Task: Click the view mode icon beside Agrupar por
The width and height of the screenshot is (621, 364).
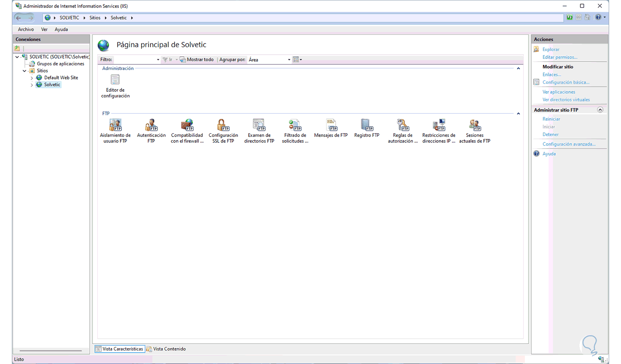Action: (x=295, y=60)
